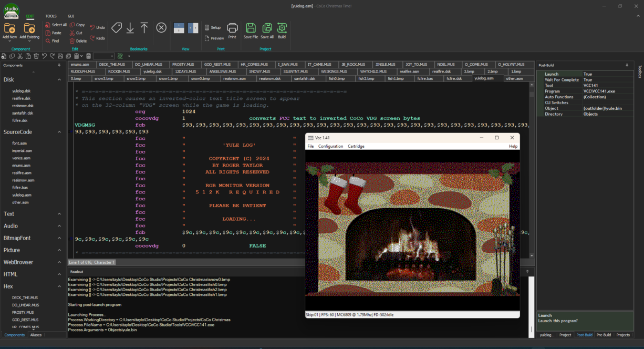This screenshot has width=644, height=349.
Task: Open the Configuration menu in Vcc window
Action: (x=330, y=146)
